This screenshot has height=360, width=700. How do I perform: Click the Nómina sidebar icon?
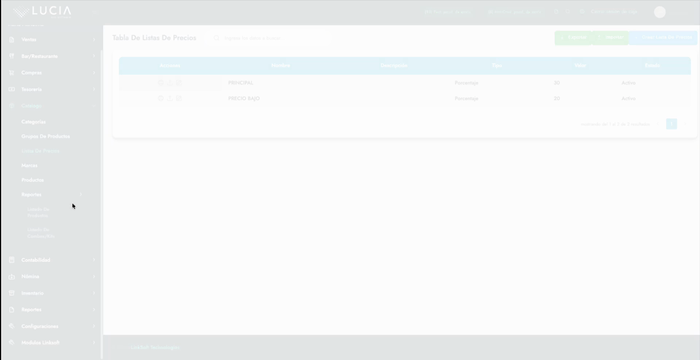pos(12,276)
